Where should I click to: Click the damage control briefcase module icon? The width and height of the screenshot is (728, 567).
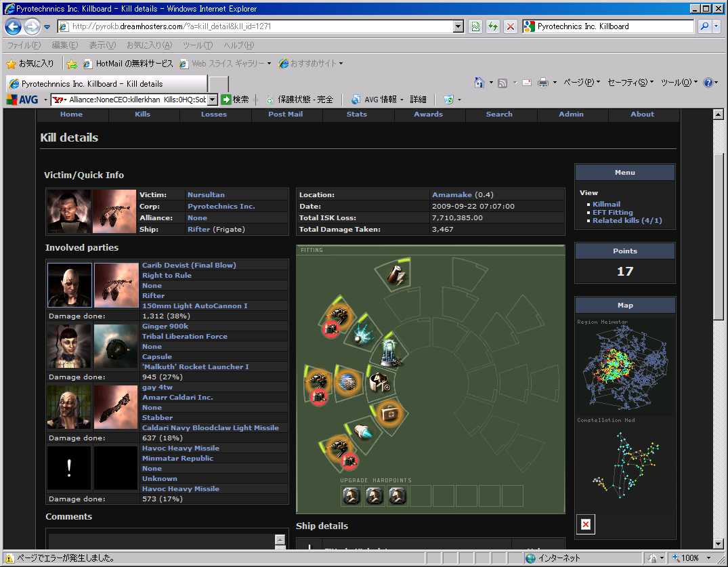tap(389, 413)
